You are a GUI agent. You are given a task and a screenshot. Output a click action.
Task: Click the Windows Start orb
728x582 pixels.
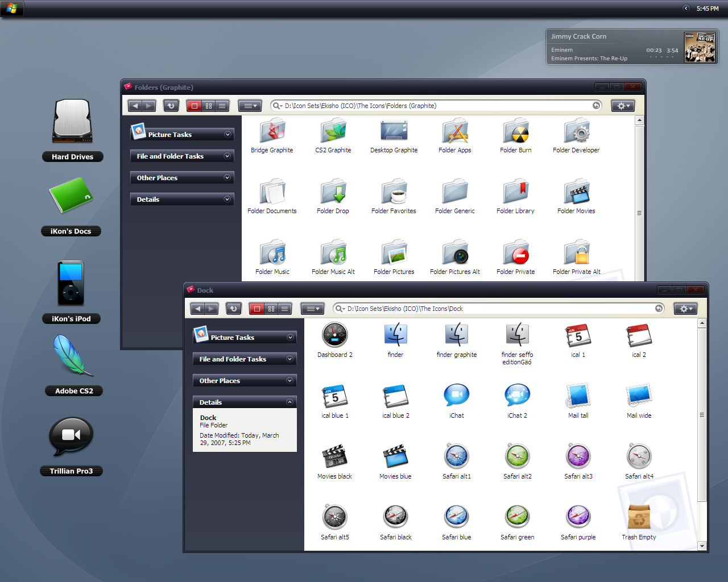pos(12,8)
